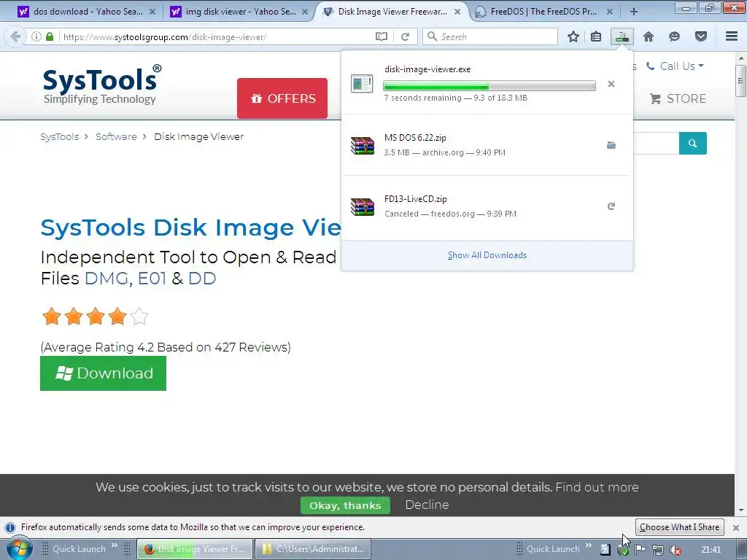Open the bookmarks list icon
Screen dimensions: 747x560
coord(595,36)
